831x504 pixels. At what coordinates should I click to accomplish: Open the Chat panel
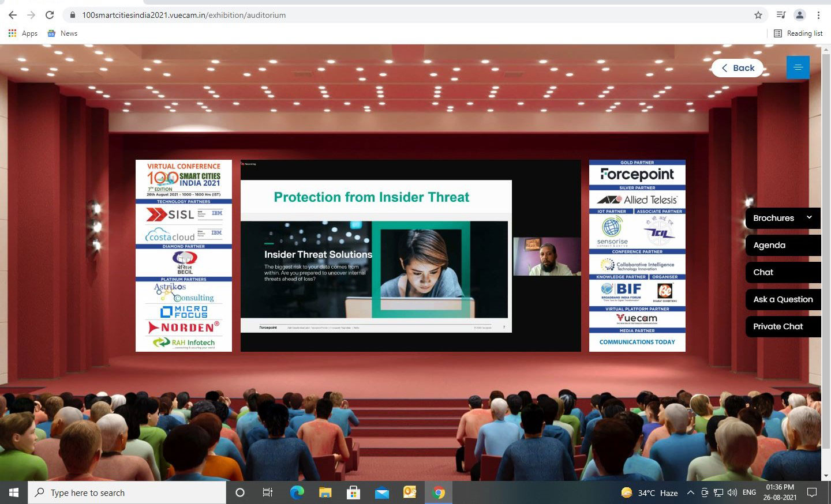[783, 272]
